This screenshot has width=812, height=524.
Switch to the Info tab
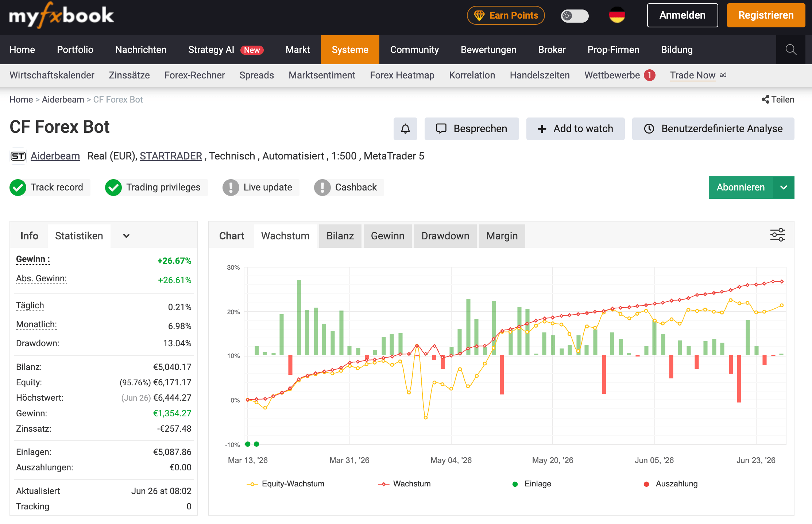pyautogui.click(x=29, y=236)
